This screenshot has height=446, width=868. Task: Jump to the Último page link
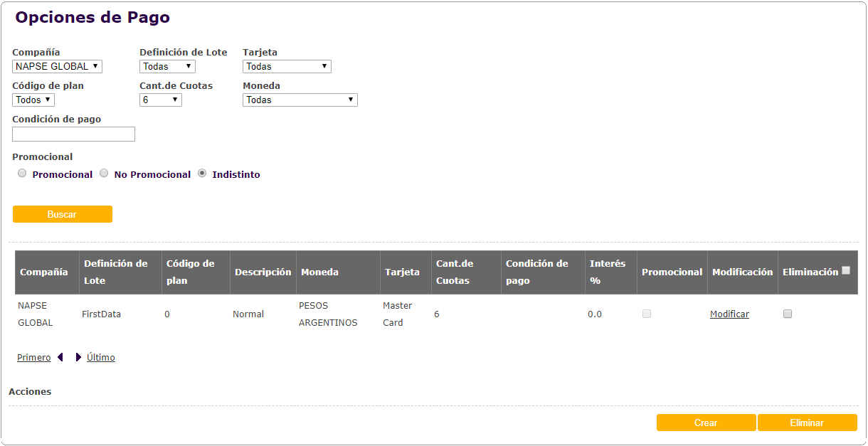[x=101, y=357]
